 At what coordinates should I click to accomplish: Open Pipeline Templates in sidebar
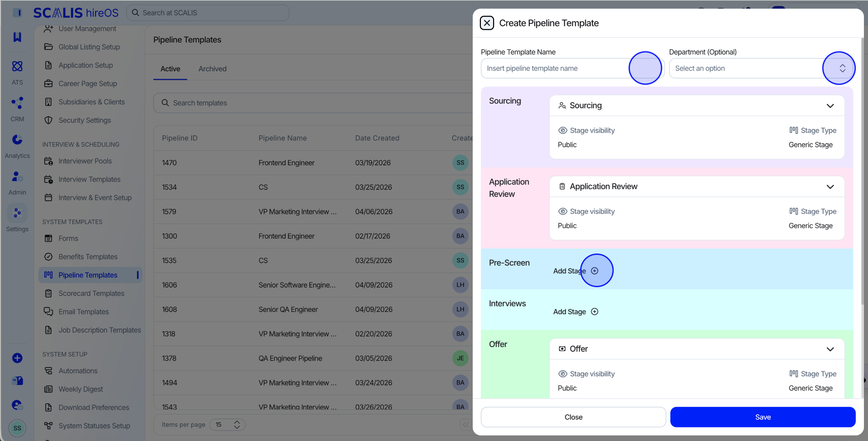pyautogui.click(x=90, y=275)
